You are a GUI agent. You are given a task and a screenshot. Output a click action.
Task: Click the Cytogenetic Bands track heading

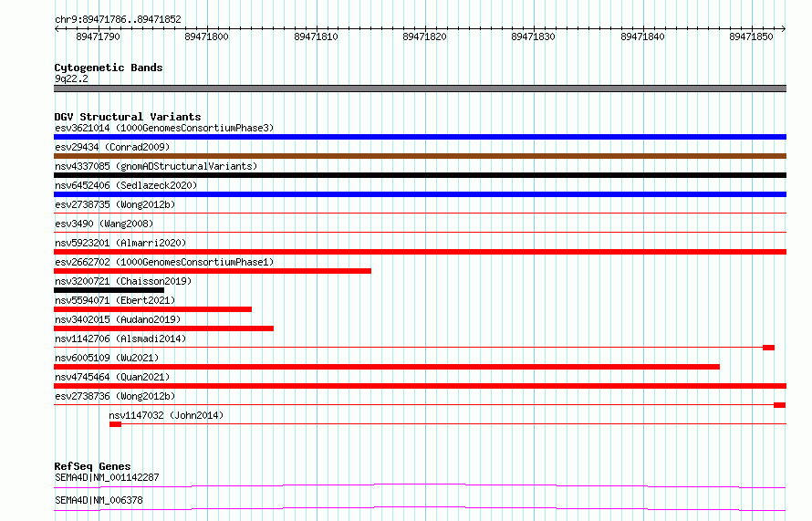(x=109, y=68)
